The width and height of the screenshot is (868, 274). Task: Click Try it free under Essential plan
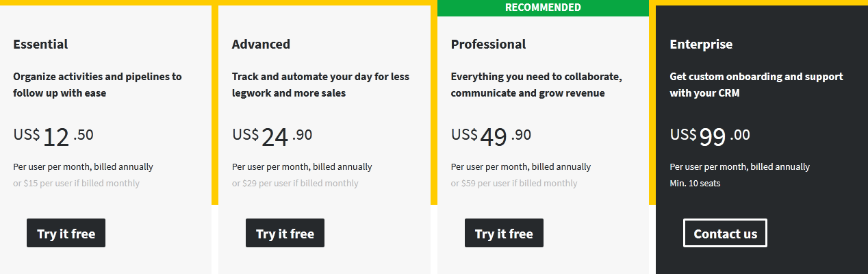click(x=66, y=233)
